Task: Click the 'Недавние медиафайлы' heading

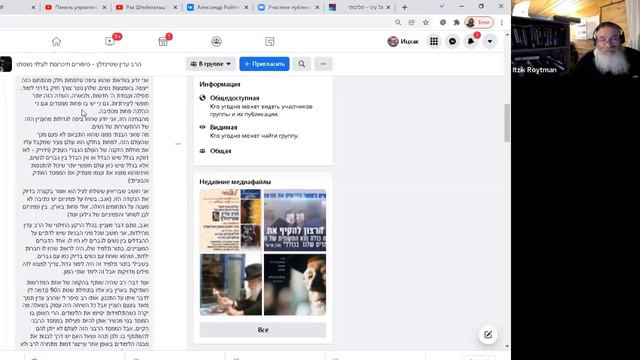Action: 235,182
